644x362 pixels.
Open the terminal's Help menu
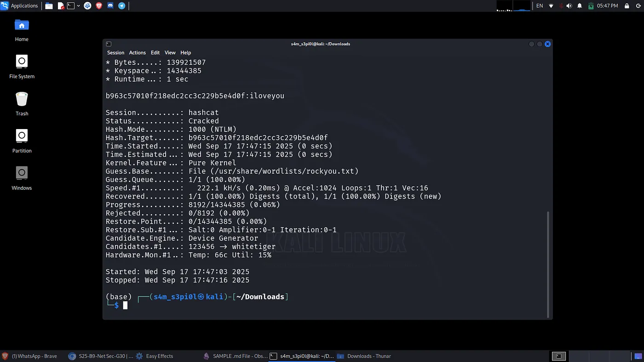(185, 52)
